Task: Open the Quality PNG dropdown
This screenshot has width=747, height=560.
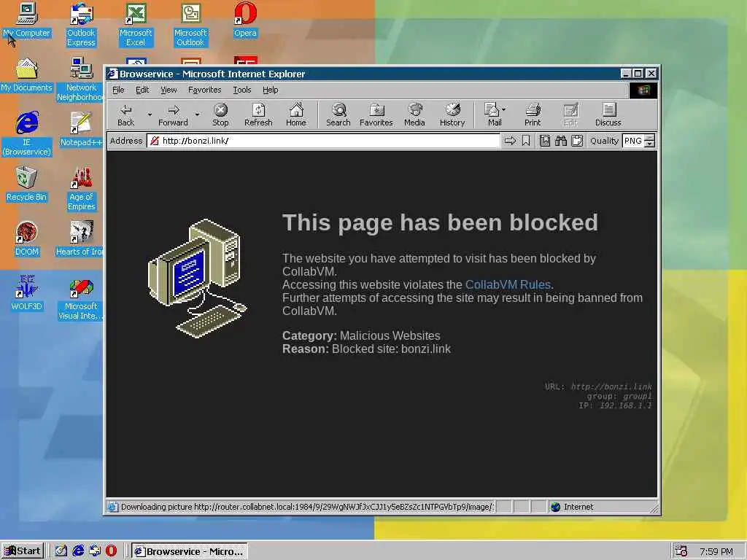Action: pos(650,141)
